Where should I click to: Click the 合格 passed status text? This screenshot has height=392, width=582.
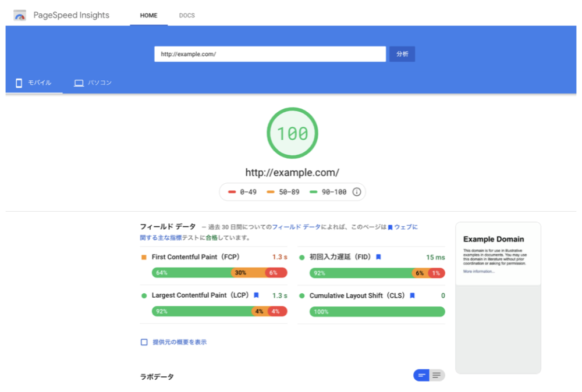coord(212,238)
